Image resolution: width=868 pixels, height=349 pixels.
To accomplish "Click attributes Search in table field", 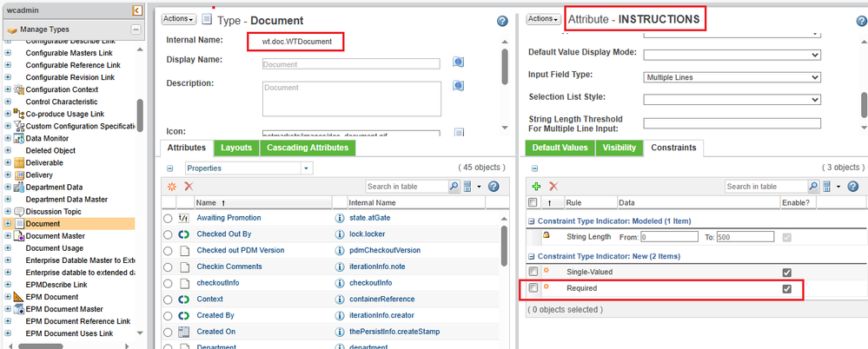I will pos(407,187).
